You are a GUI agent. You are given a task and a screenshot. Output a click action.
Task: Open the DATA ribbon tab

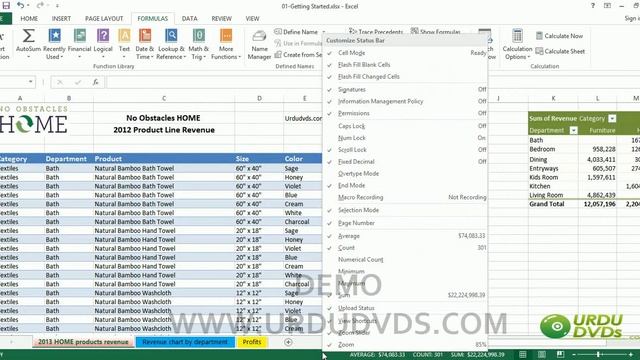189,18
